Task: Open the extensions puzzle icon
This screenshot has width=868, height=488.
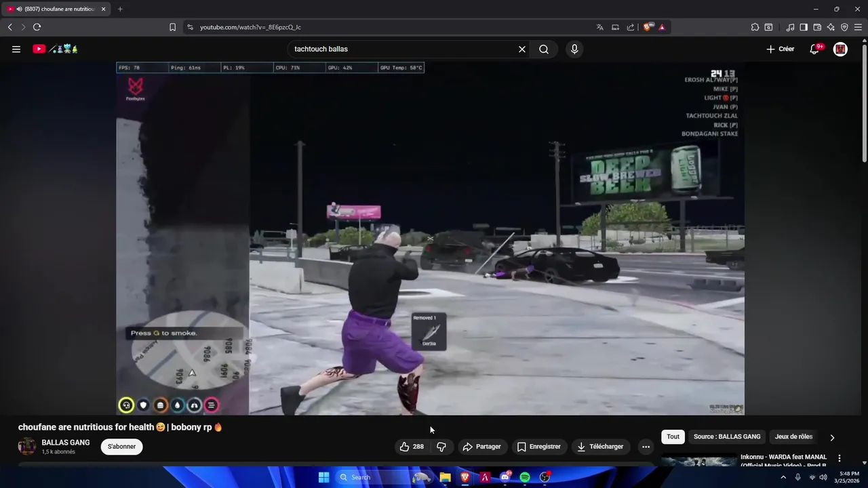Action: click(755, 27)
